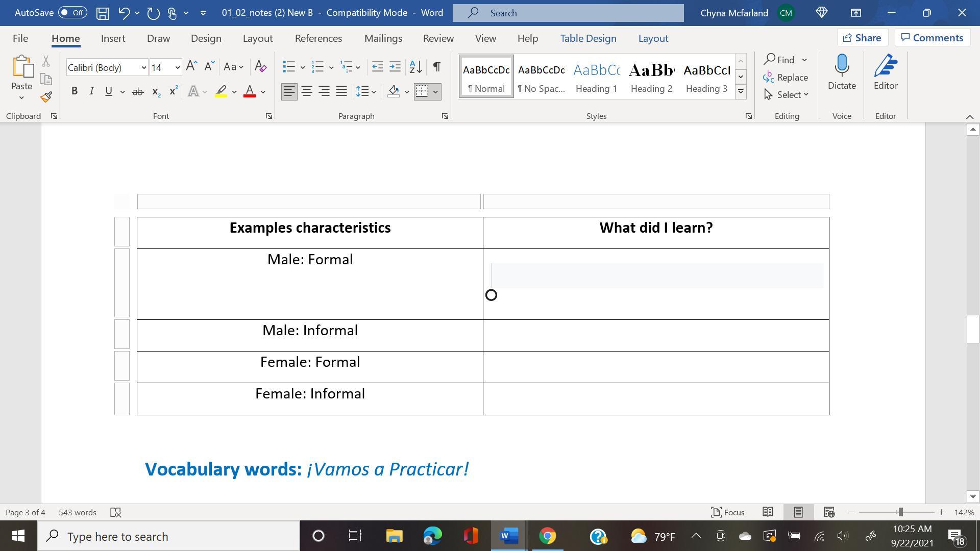This screenshot has width=980, height=551.
Task: Toggle the AutoSave switch
Action: [72, 13]
